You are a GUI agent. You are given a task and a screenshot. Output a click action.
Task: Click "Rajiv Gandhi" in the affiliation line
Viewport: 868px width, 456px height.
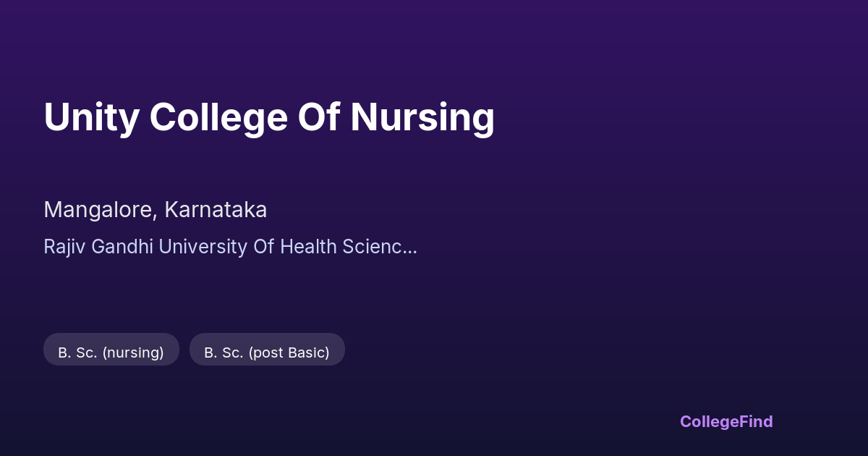tap(98, 247)
